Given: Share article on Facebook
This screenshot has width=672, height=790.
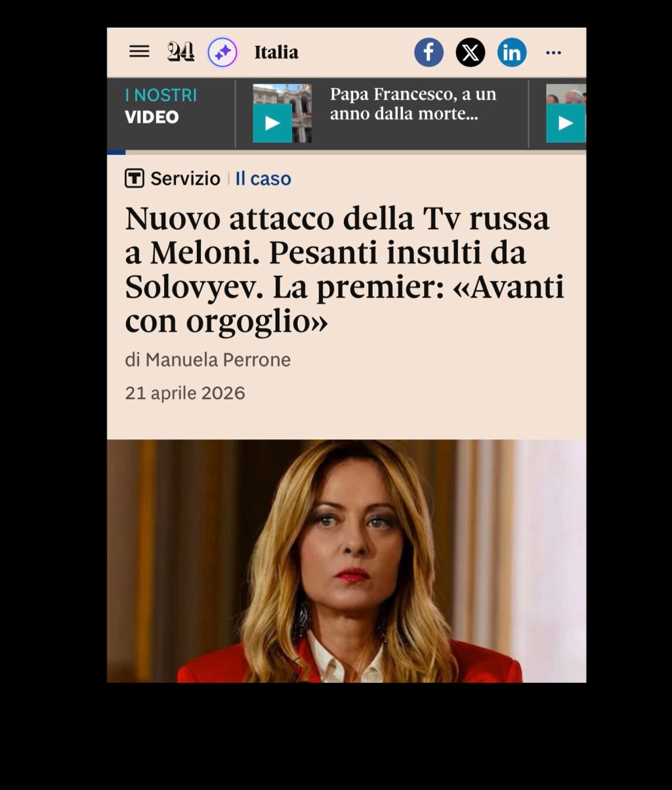Looking at the screenshot, I should click(x=429, y=53).
